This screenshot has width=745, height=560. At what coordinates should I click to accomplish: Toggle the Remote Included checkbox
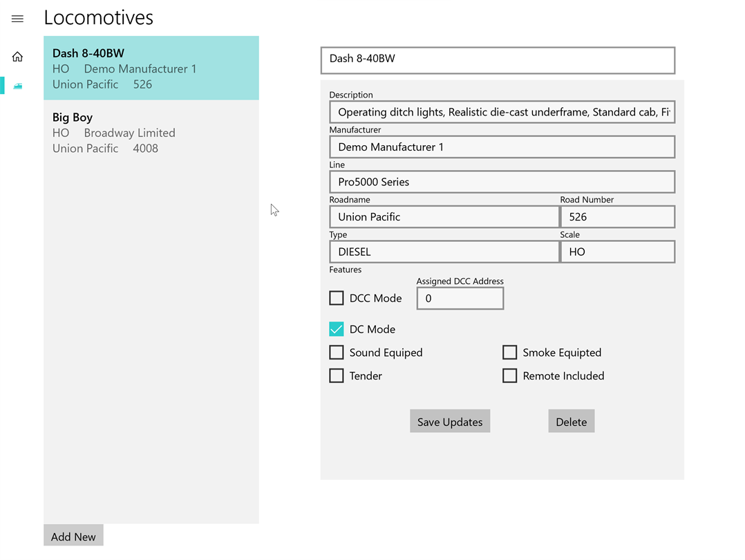pyautogui.click(x=510, y=376)
